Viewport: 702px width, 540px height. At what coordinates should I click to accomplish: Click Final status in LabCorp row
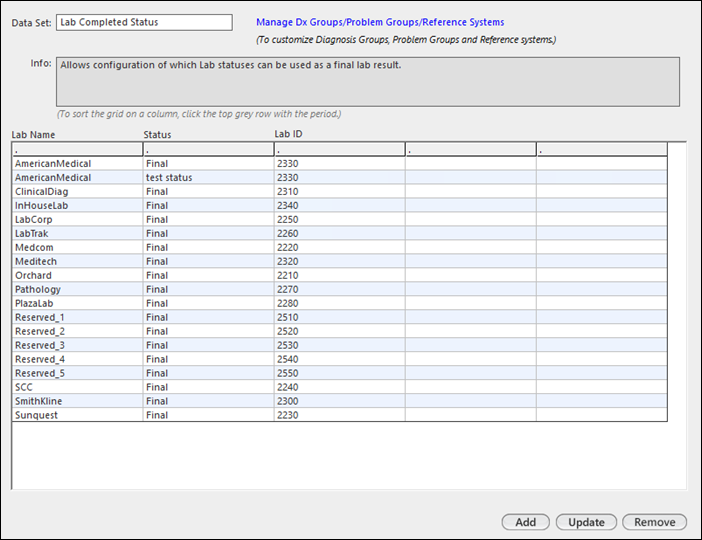click(x=208, y=219)
